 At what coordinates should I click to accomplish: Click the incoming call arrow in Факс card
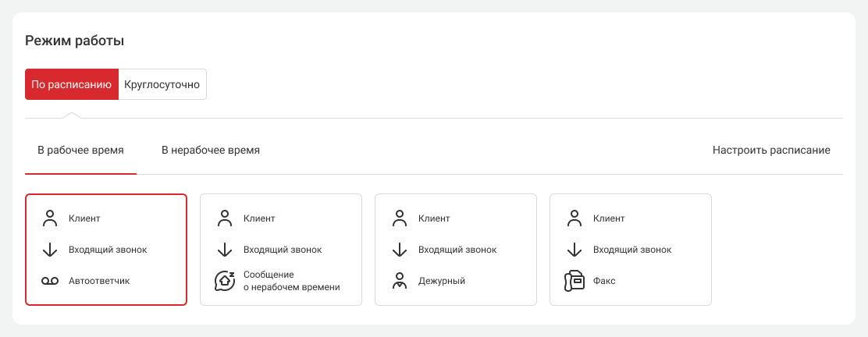[575, 250]
